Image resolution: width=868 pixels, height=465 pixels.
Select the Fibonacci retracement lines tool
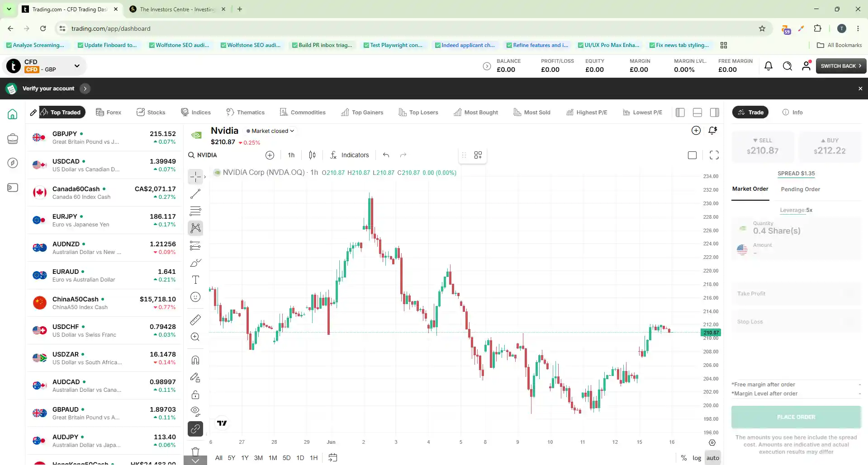coord(195,211)
